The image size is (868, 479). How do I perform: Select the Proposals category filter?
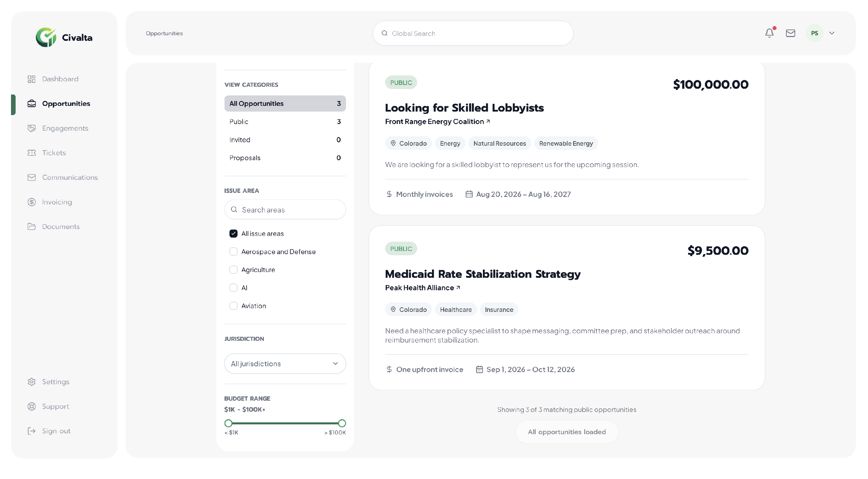pos(285,158)
